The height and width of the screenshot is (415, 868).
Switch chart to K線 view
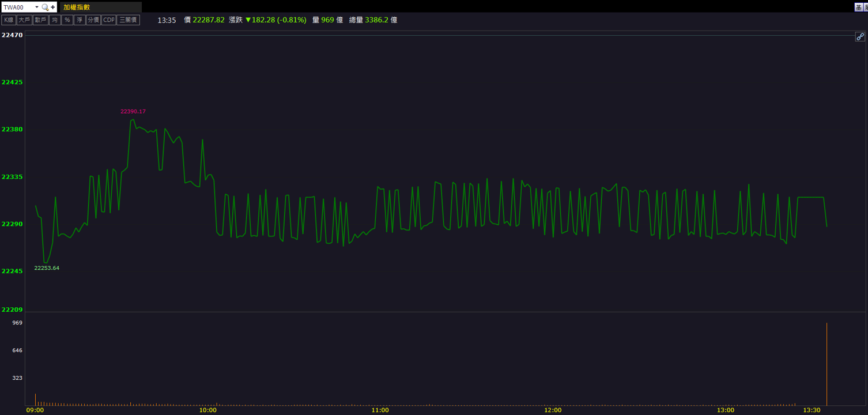coord(9,20)
